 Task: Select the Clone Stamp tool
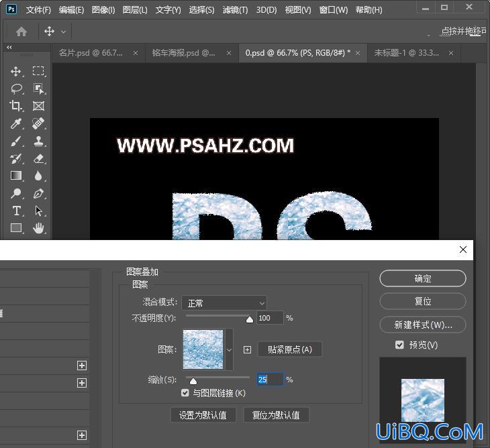(38, 141)
